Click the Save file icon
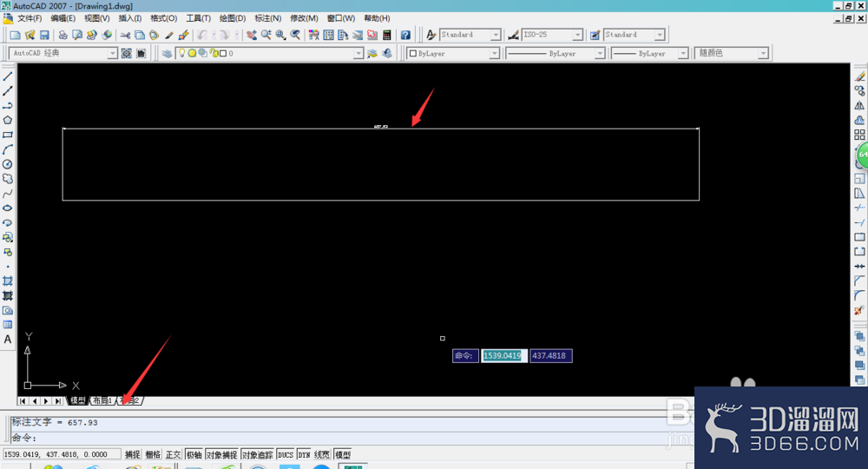This screenshot has height=469, width=868. click(44, 35)
